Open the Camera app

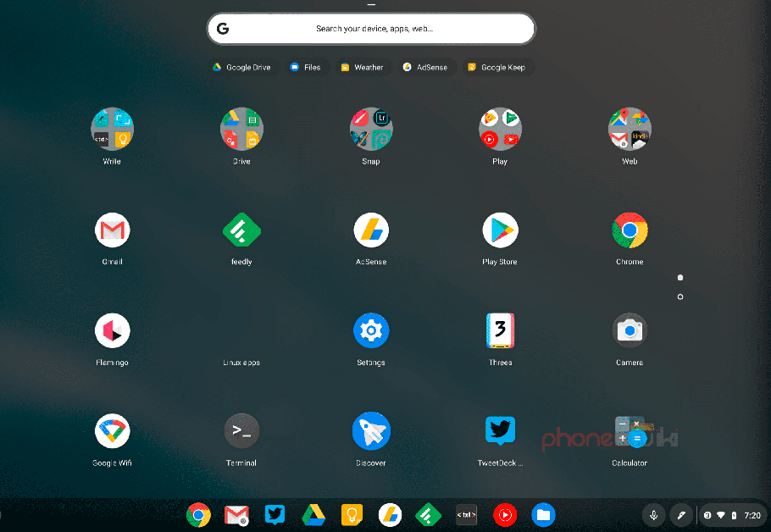coord(630,330)
